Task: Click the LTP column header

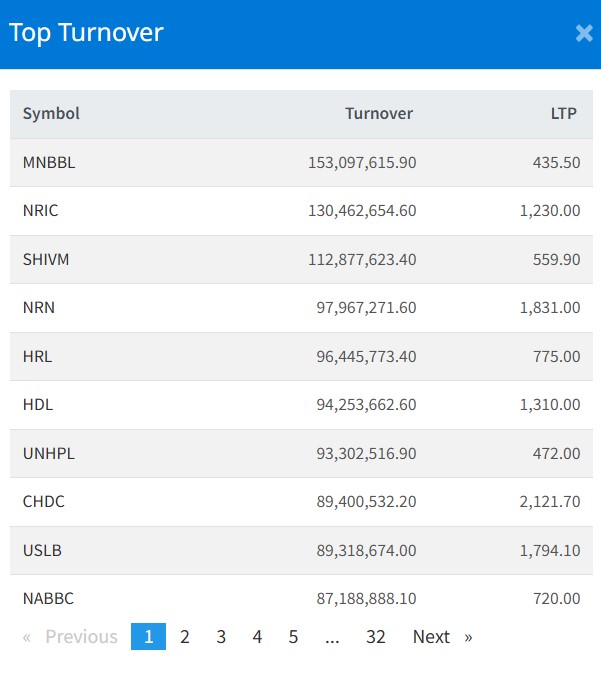Action: pos(564,114)
